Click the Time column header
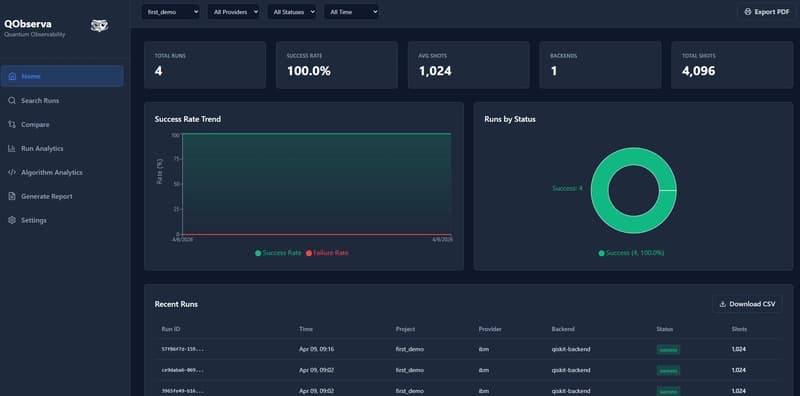800x396 pixels. (x=306, y=329)
